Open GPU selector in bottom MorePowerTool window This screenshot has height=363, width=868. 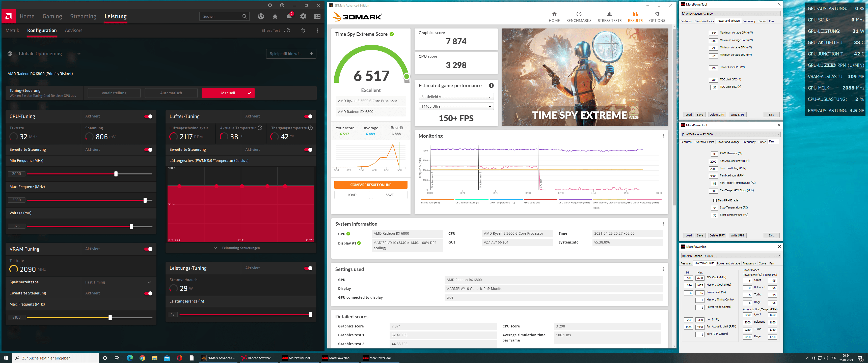click(x=730, y=256)
